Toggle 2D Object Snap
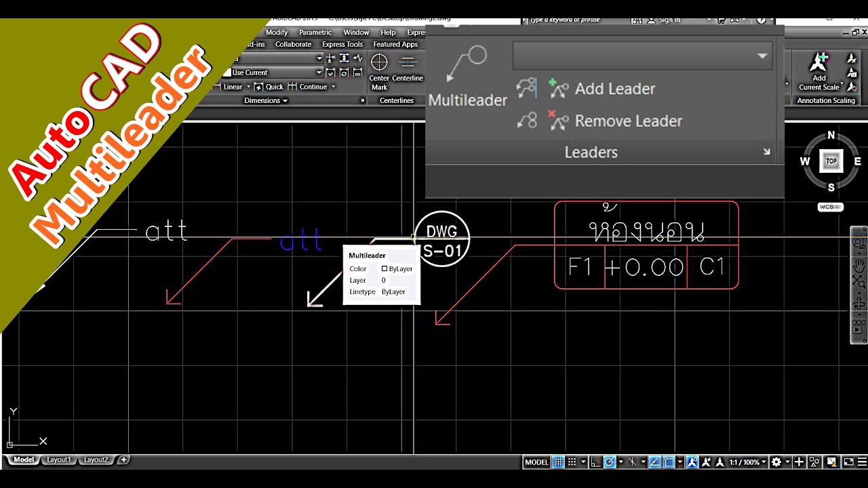Image resolution: width=868 pixels, height=488 pixels. tap(669, 462)
